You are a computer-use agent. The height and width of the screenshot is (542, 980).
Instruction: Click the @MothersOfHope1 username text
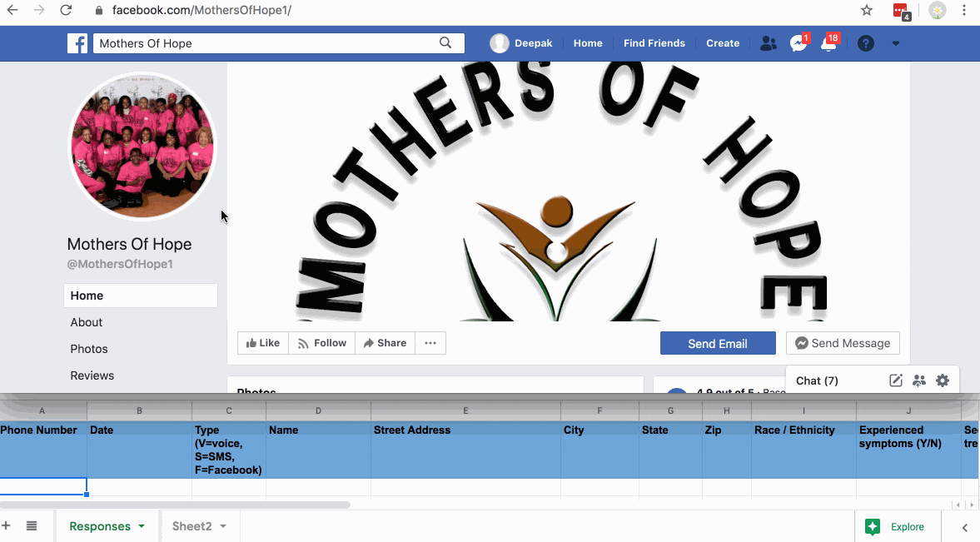click(120, 265)
